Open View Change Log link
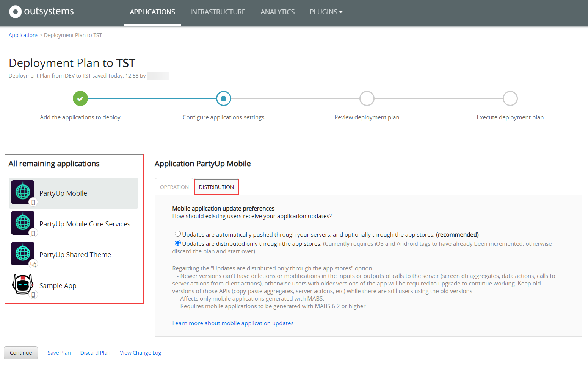Screen dimensions: 588x368 tap(141, 353)
